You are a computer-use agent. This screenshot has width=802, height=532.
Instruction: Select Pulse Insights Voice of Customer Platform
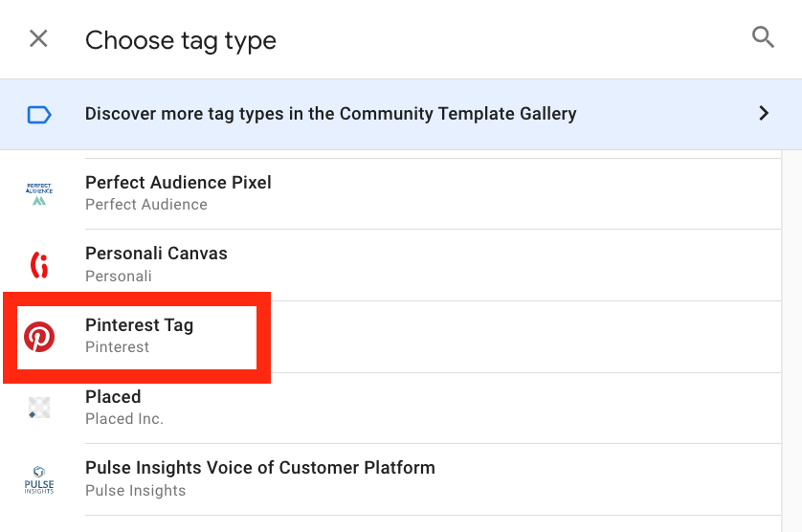tap(259, 468)
